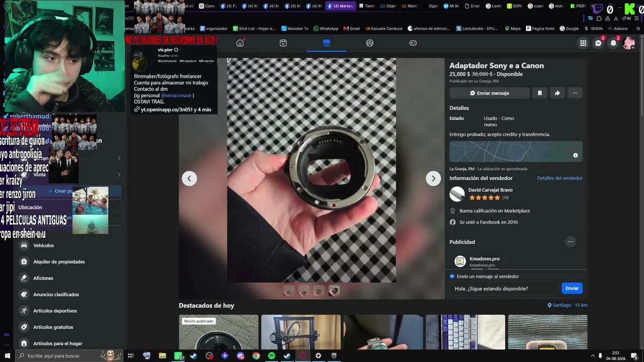Open Alquiler de propiedades category

(x=70, y=261)
